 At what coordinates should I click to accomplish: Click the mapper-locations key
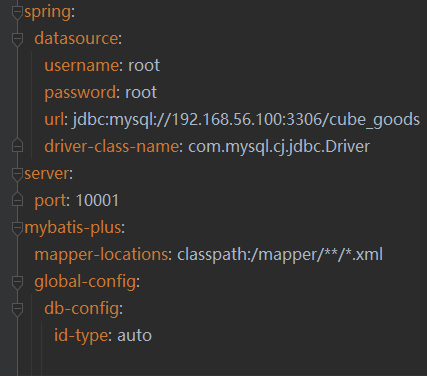(x=101, y=255)
